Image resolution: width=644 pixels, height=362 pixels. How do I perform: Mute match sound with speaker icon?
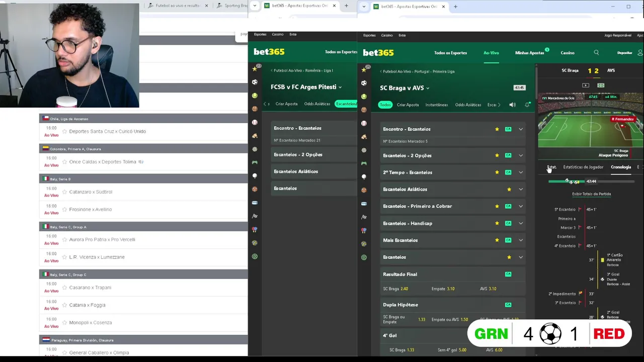tap(512, 105)
